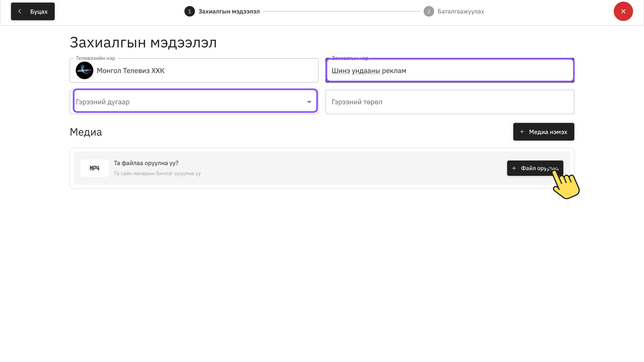Click the red close X button

tap(623, 11)
